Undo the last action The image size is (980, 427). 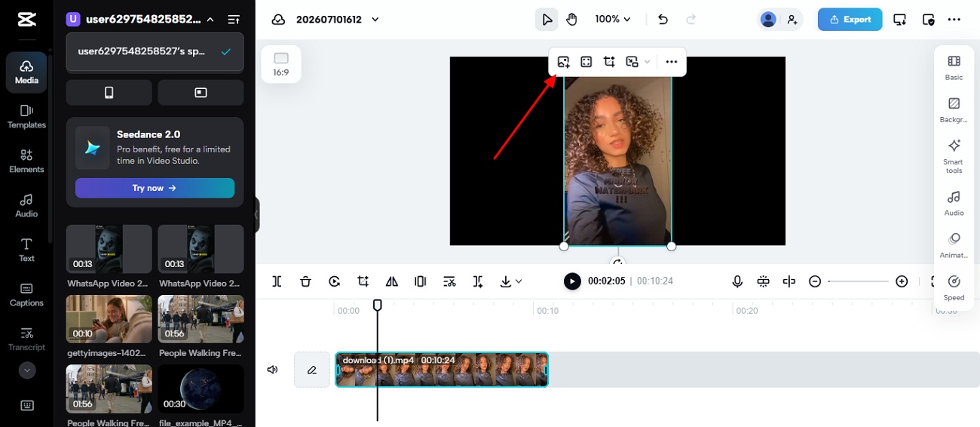(663, 20)
